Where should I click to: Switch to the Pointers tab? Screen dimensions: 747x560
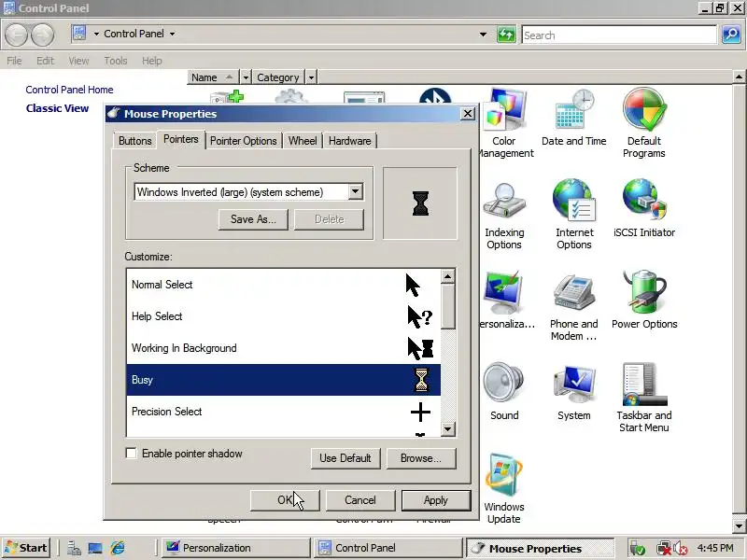tap(180, 139)
